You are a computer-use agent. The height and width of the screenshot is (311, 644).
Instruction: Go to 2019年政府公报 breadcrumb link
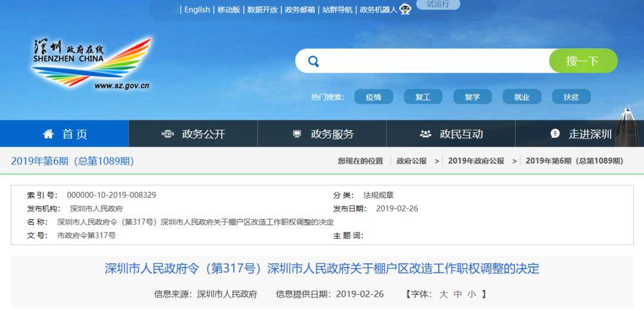click(476, 161)
